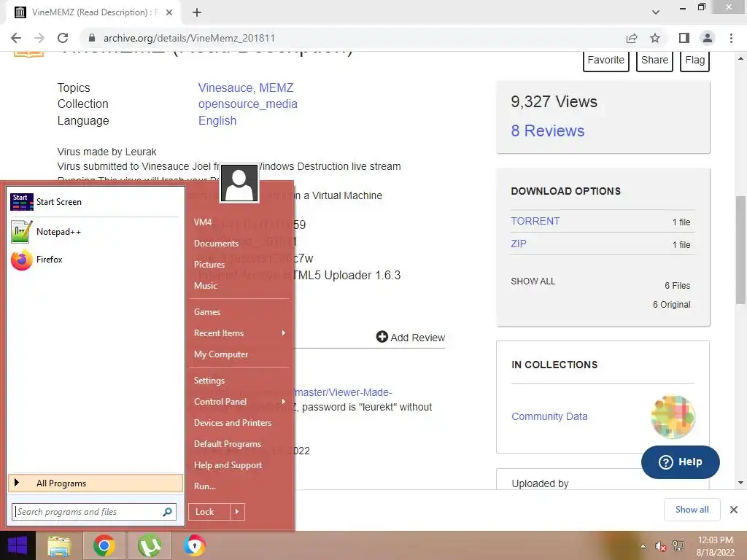This screenshot has height=560, width=747.
Task: Close the downloads bar
Action: click(x=734, y=510)
